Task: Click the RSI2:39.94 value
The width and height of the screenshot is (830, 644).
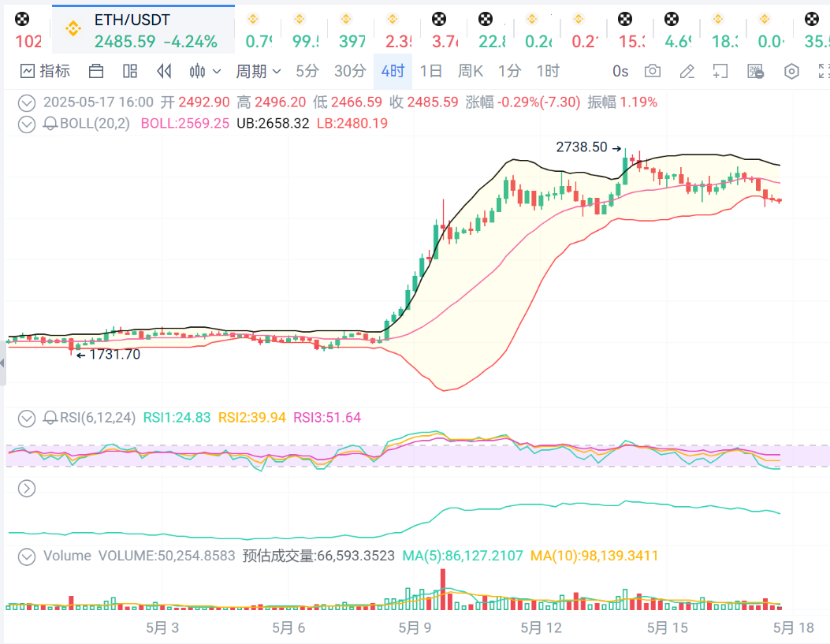Action: (x=252, y=418)
